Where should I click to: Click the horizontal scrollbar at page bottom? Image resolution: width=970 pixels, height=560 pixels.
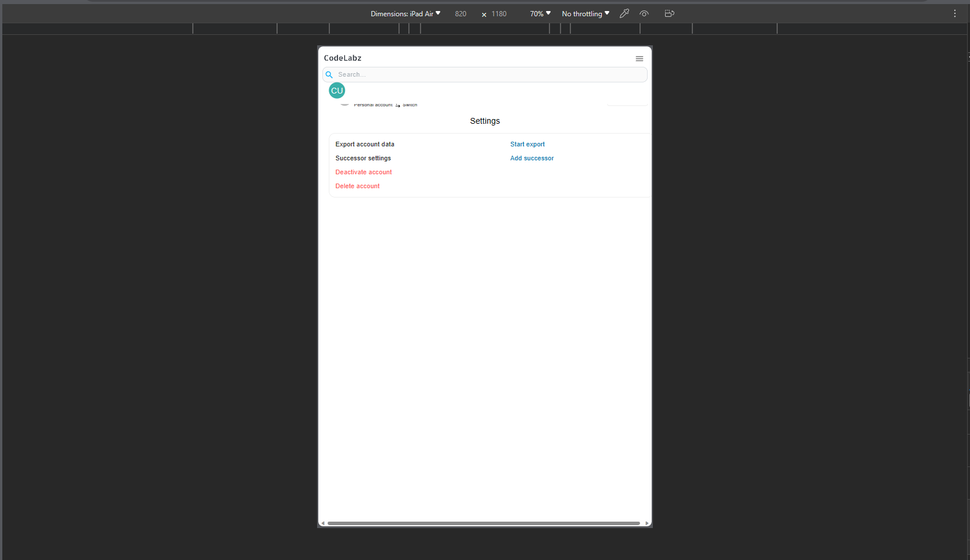(x=485, y=523)
